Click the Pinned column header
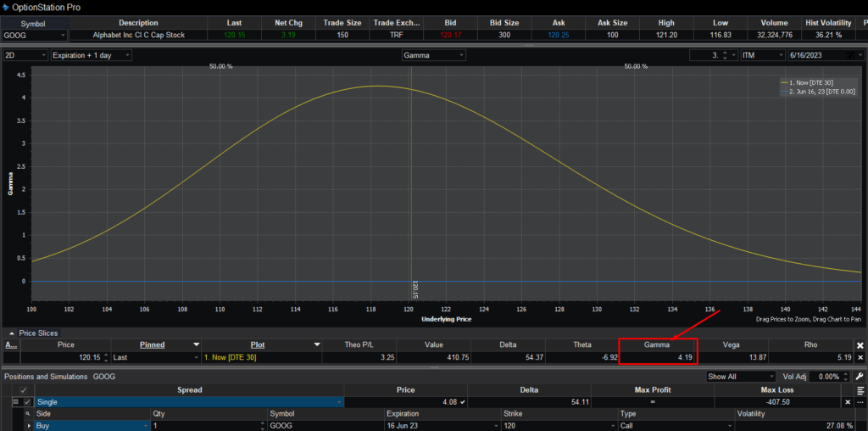868x431 pixels. coord(153,345)
